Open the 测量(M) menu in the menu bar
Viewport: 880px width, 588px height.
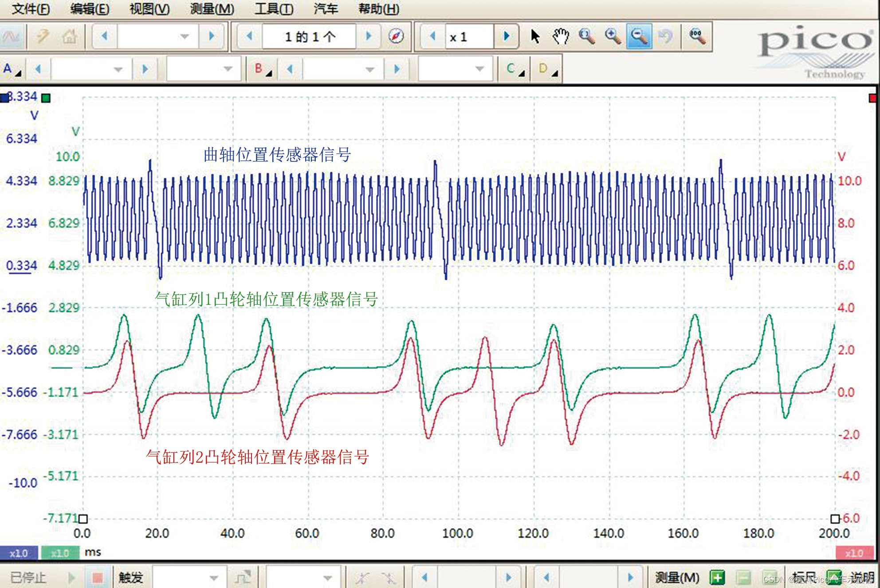(212, 8)
